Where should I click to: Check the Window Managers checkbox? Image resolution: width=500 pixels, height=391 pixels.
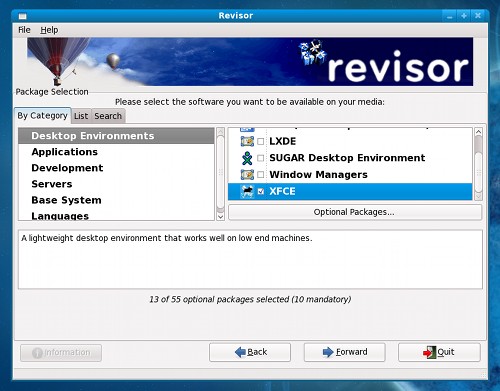click(x=261, y=174)
